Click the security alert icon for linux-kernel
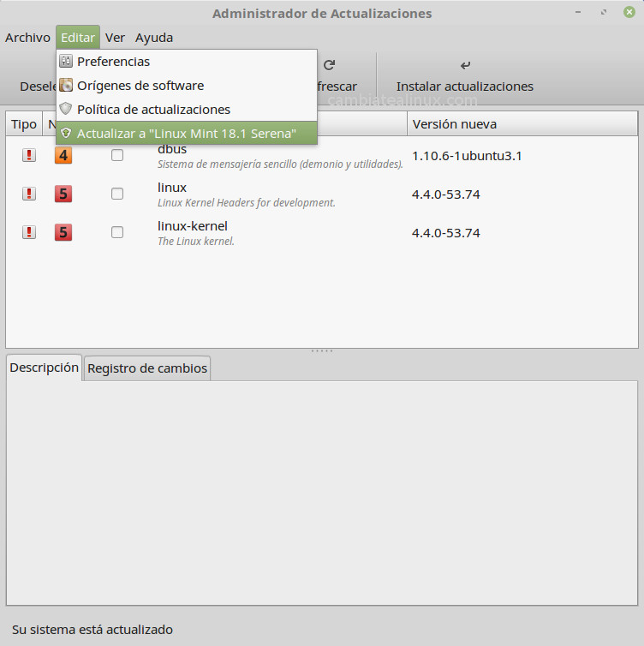This screenshot has height=646, width=644. pos(29,232)
